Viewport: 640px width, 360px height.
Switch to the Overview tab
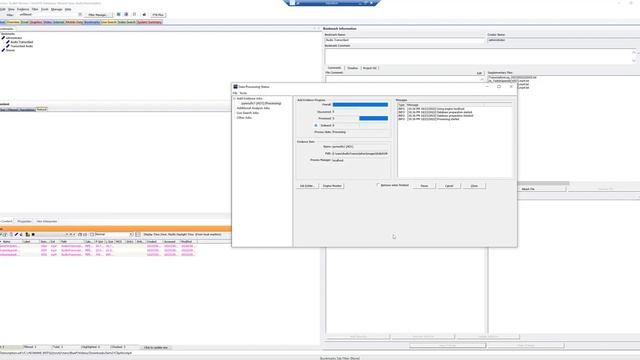coord(13,22)
